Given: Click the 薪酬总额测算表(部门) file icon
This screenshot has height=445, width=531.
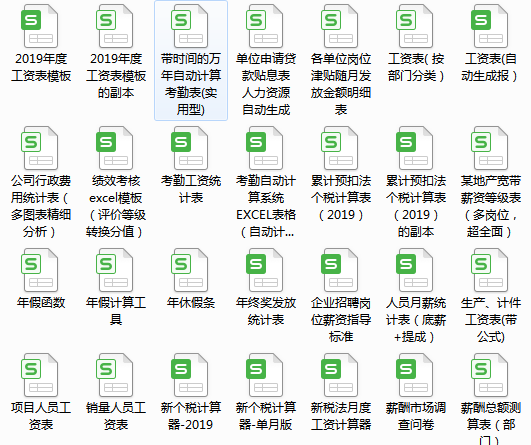Looking at the screenshot, I should [491, 375].
